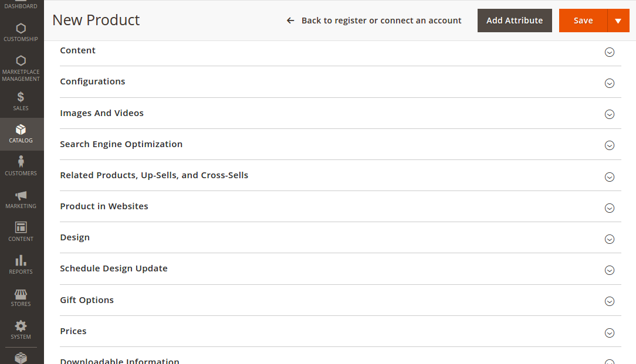Expand the Gift Options section chevron
636x364 pixels.
click(609, 301)
